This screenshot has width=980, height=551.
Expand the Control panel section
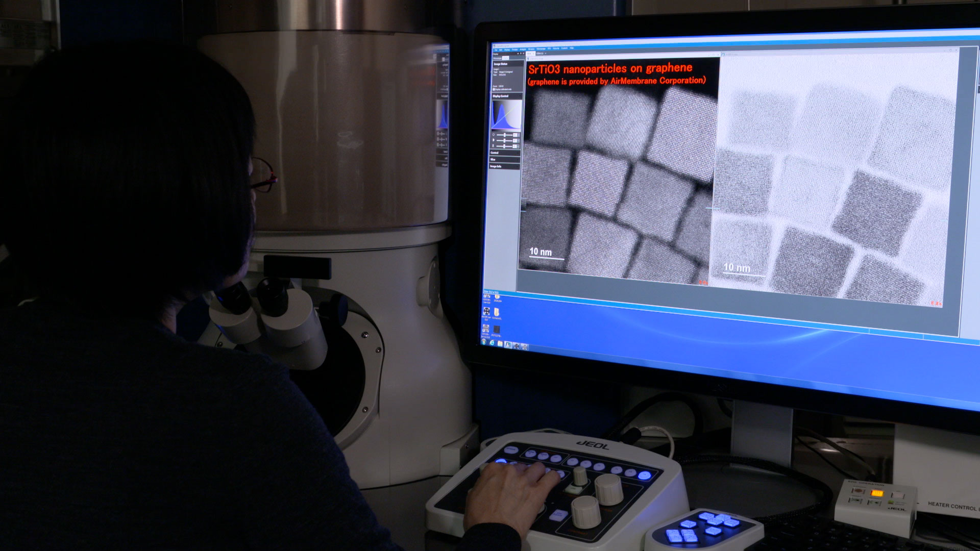tap(505, 153)
